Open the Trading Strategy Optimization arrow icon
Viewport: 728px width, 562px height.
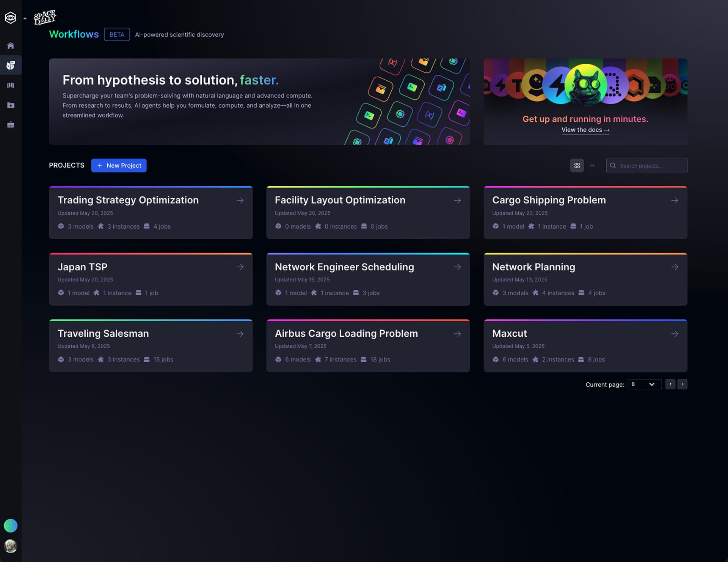(240, 200)
